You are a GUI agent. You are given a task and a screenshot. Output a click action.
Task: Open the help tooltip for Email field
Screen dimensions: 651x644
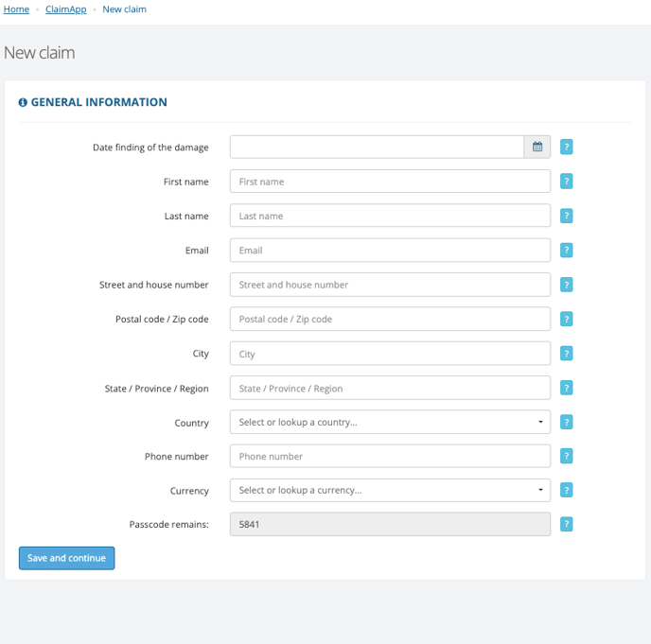pos(566,251)
